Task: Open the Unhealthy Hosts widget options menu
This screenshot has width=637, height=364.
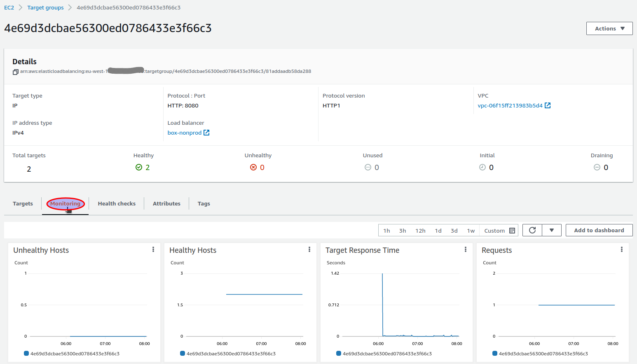Action: (153, 249)
